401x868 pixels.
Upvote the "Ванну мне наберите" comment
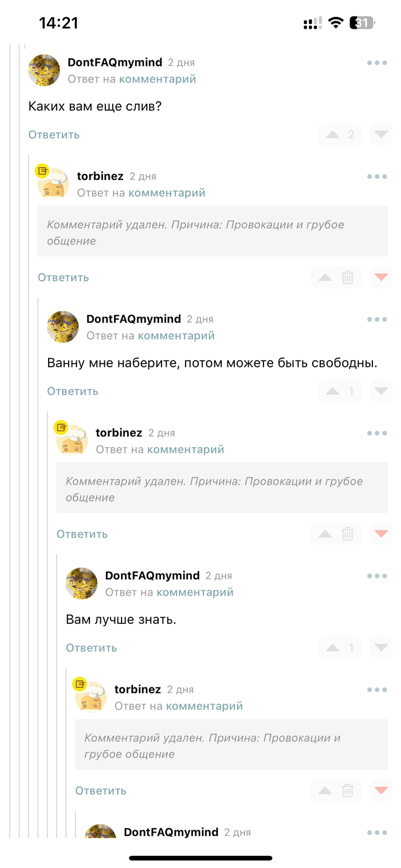click(x=333, y=392)
